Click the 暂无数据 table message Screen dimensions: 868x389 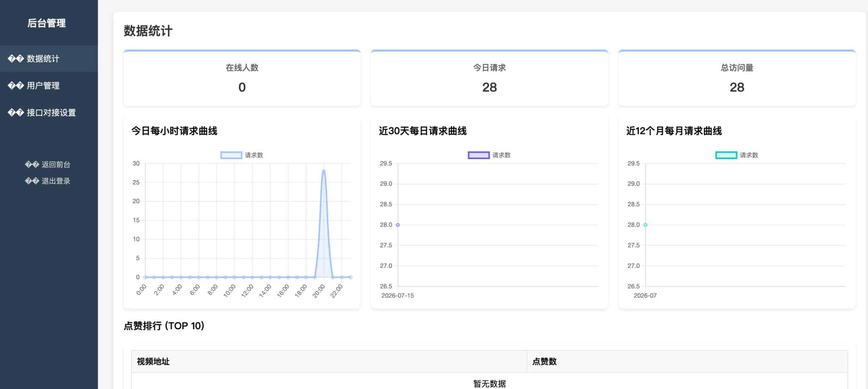pyautogui.click(x=490, y=383)
